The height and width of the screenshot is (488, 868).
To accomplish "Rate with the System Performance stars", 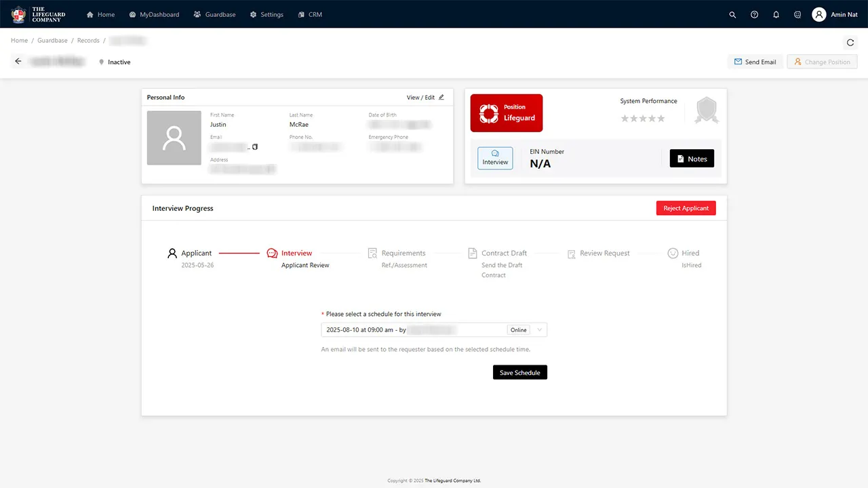I will point(643,119).
